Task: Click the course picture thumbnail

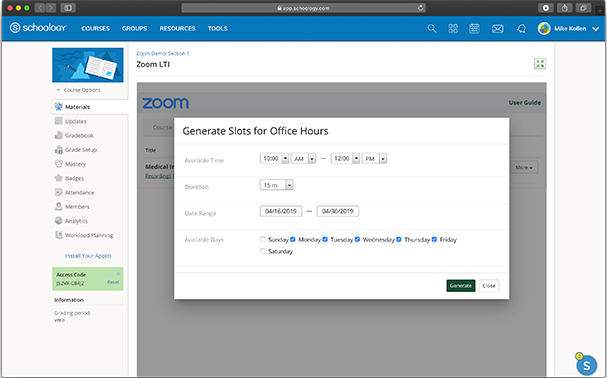Action: [88, 65]
